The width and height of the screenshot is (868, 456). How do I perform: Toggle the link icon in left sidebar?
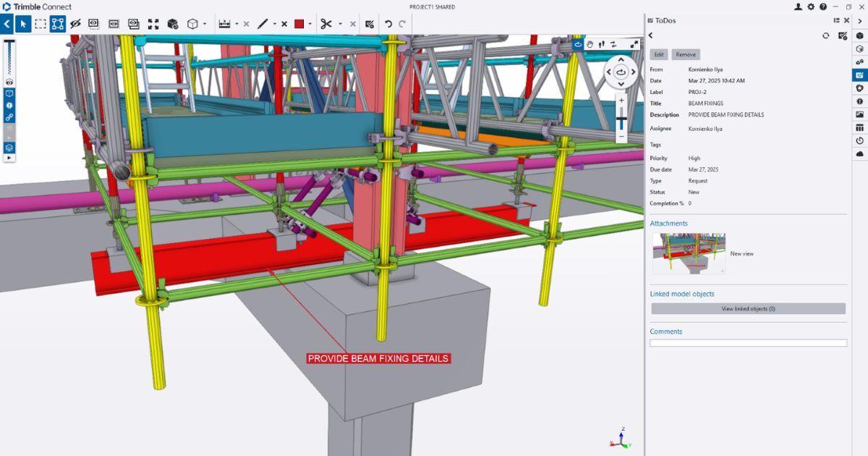coord(9,117)
